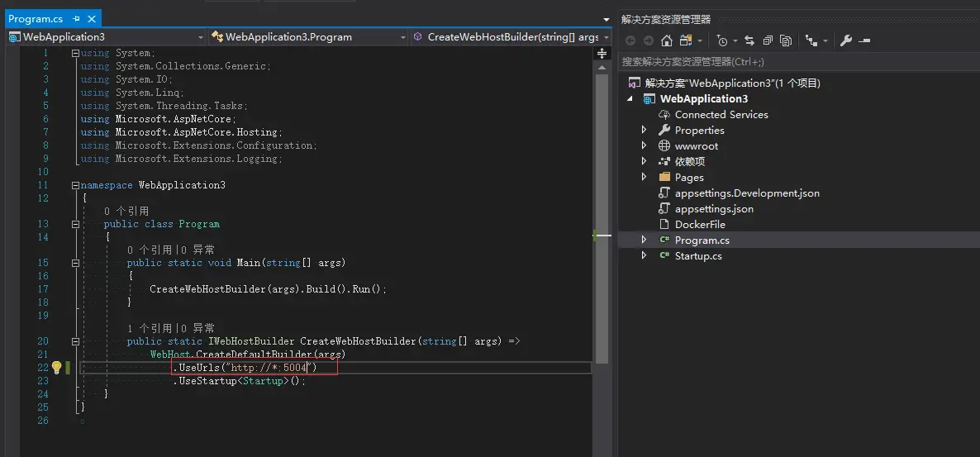980x457 pixels.
Task: Expand the 依赖项 node
Action: [x=645, y=161]
